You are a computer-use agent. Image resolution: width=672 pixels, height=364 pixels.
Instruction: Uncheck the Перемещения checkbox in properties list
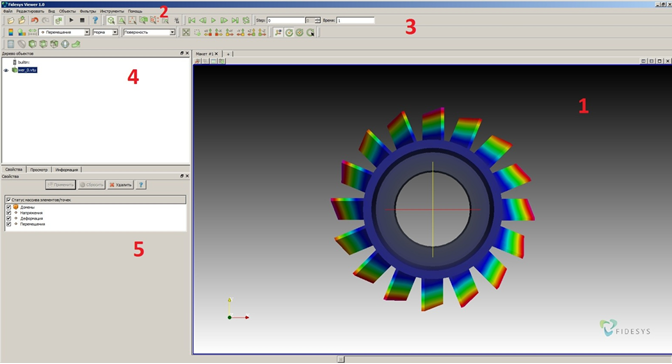9,224
